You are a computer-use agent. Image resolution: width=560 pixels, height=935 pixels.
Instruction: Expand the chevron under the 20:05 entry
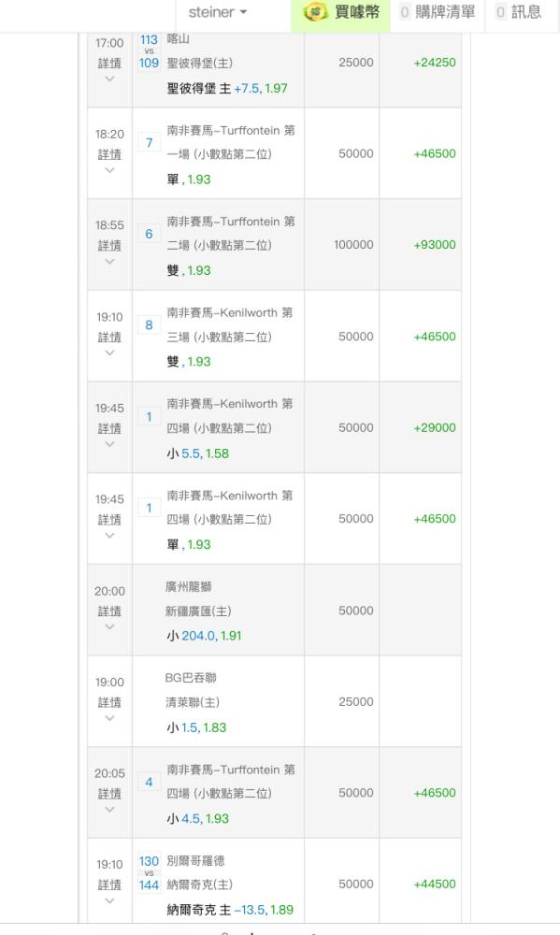(x=109, y=809)
